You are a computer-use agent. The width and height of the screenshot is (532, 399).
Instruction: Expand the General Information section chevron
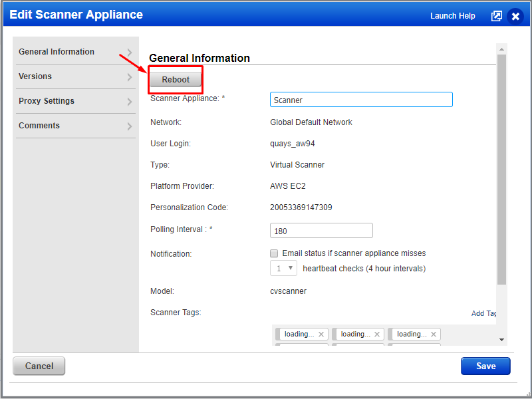131,51
